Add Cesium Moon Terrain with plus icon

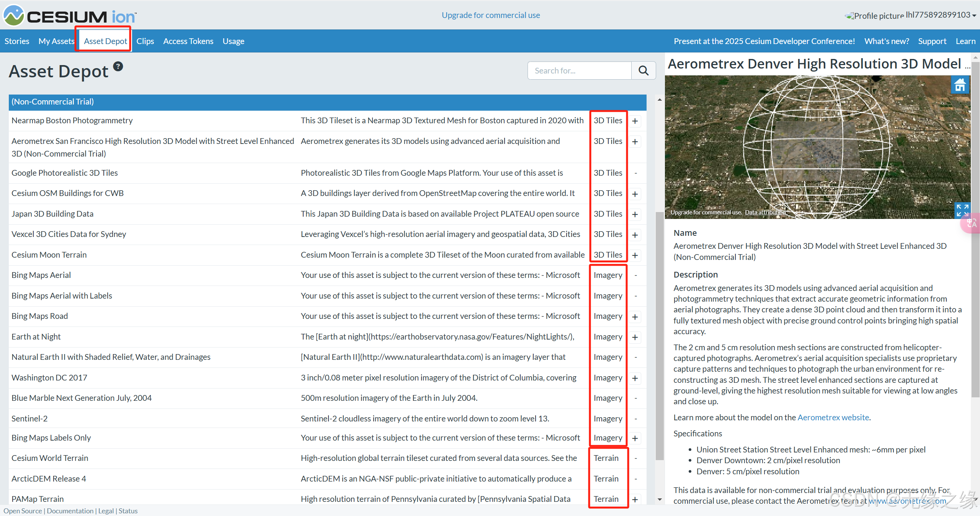point(635,255)
